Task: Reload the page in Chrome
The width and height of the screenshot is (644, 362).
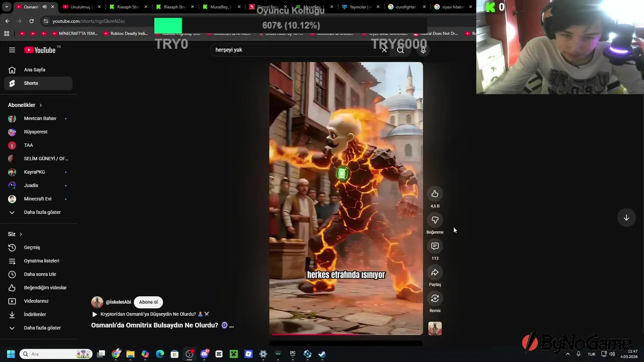Action: [31, 21]
